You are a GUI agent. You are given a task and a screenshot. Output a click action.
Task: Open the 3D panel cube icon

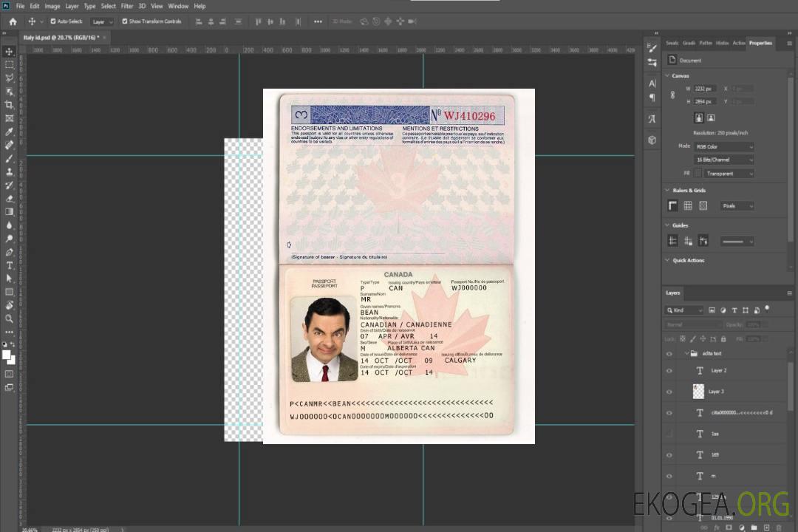click(x=652, y=140)
